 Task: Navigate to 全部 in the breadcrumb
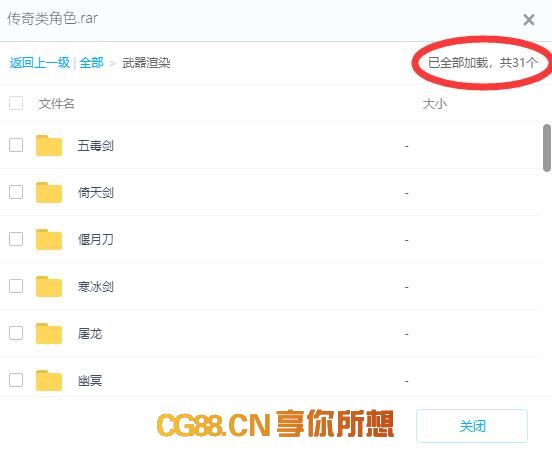click(92, 63)
